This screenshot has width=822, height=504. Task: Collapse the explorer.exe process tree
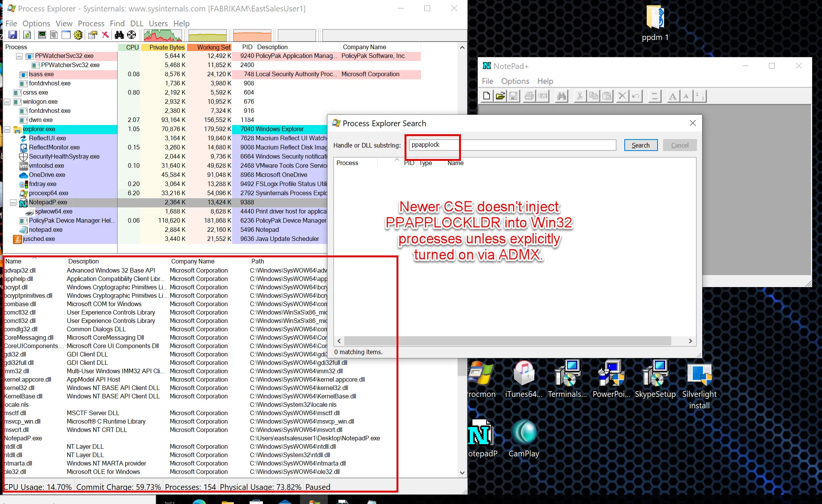[x=7, y=129]
